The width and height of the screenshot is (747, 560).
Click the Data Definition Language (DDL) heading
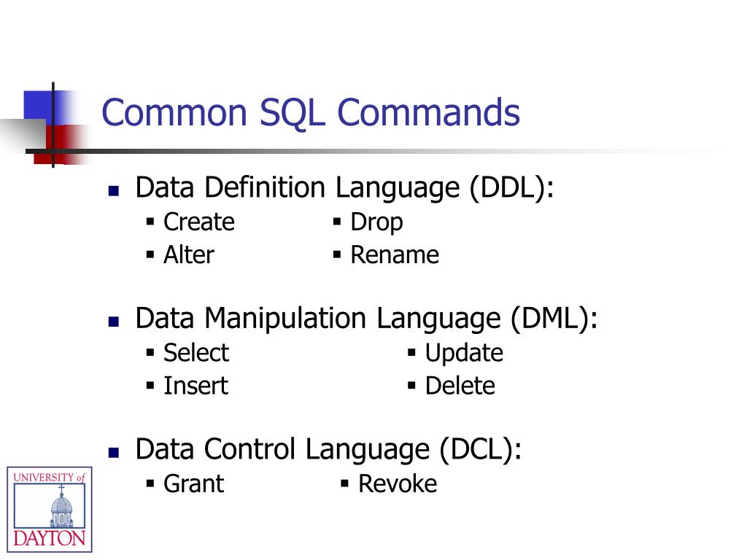coord(345,187)
